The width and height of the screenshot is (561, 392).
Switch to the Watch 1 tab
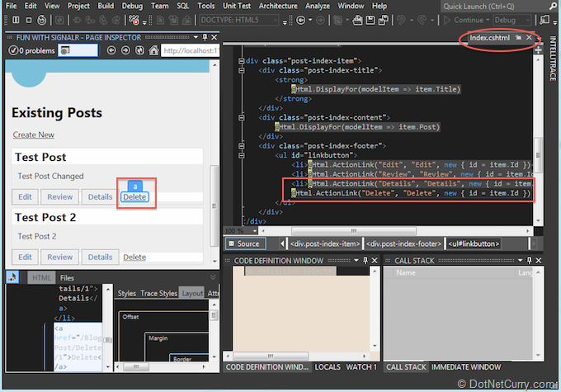(361, 367)
